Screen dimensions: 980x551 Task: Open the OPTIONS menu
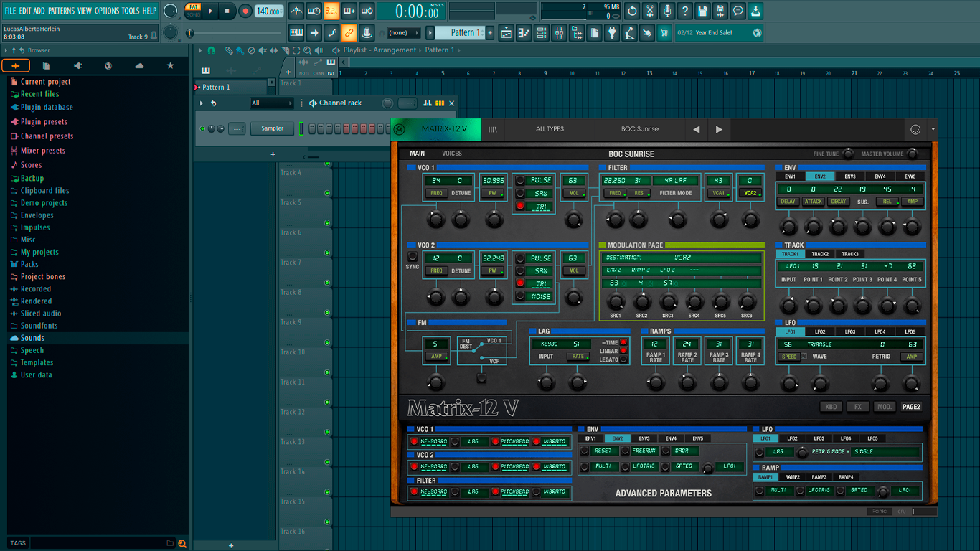[x=107, y=11]
